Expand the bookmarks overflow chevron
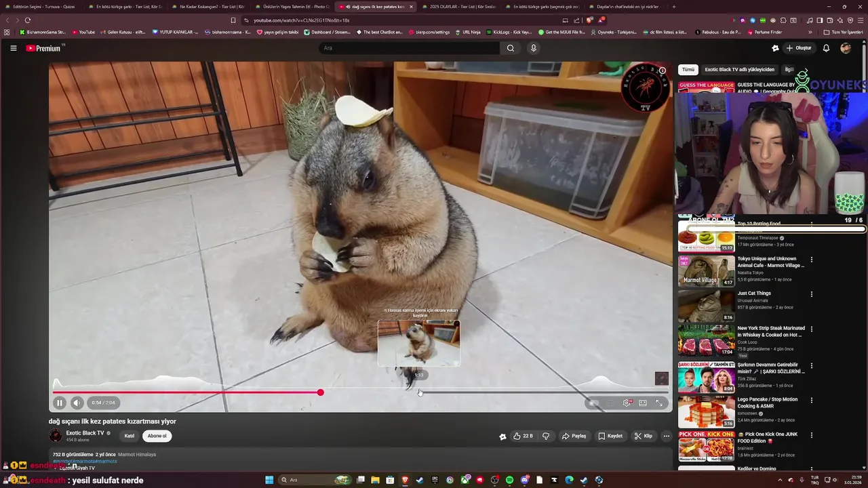 coord(810,32)
